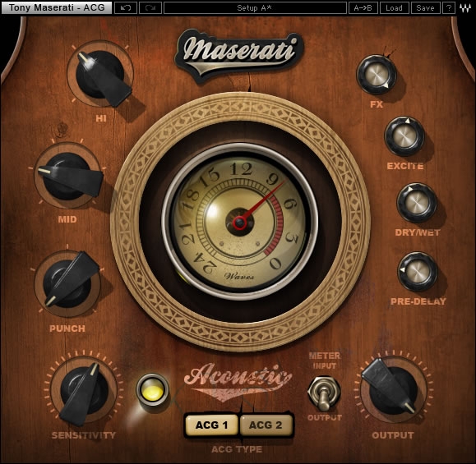Click the FX knob
This screenshot has height=464, width=476.
[377, 74]
